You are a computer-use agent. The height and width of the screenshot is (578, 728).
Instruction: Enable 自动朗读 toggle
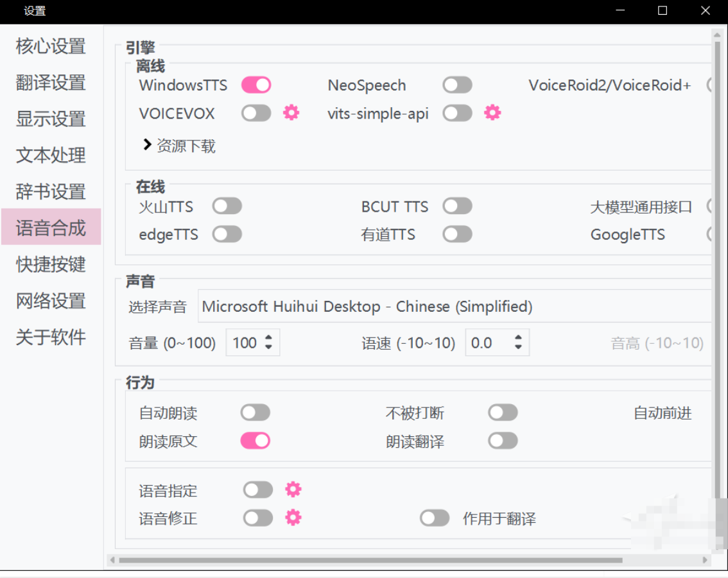coord(256,412)
